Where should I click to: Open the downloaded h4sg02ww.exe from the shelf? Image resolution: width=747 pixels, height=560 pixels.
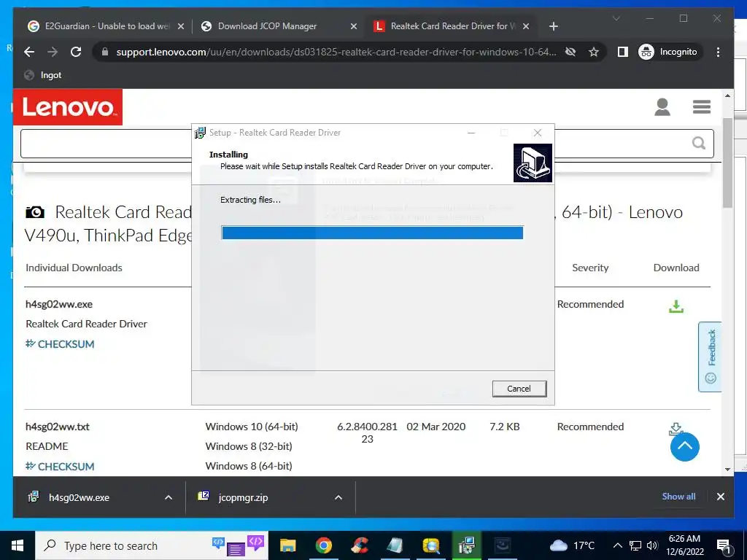pyautogui.click(x=79, y=497)
